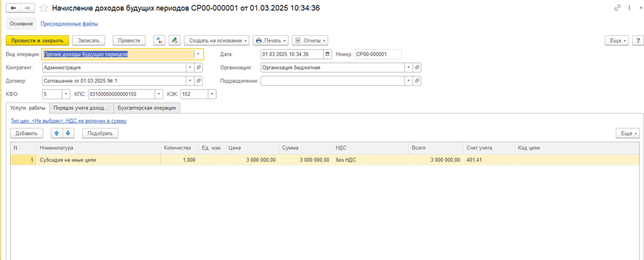The width and height of the screenshot is (644, 260).
Task: Expand Вид операции dropdown list
Action: click(x=199, y=54)
